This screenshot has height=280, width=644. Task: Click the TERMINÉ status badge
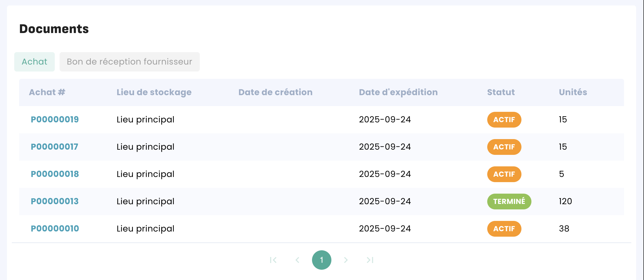[509, 202]
